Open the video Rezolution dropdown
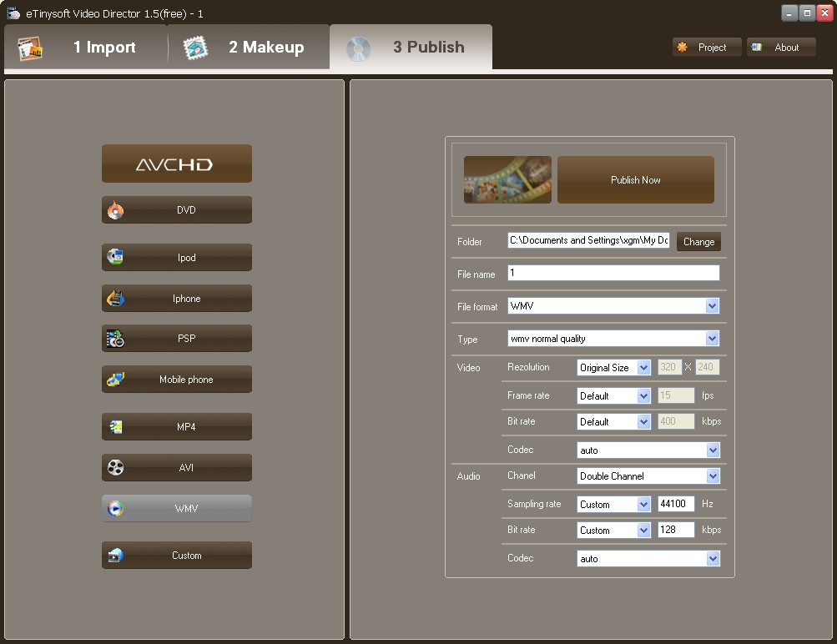Image resolution: width=837 pixels, height=644 pixels. click(x=643, y=368)
